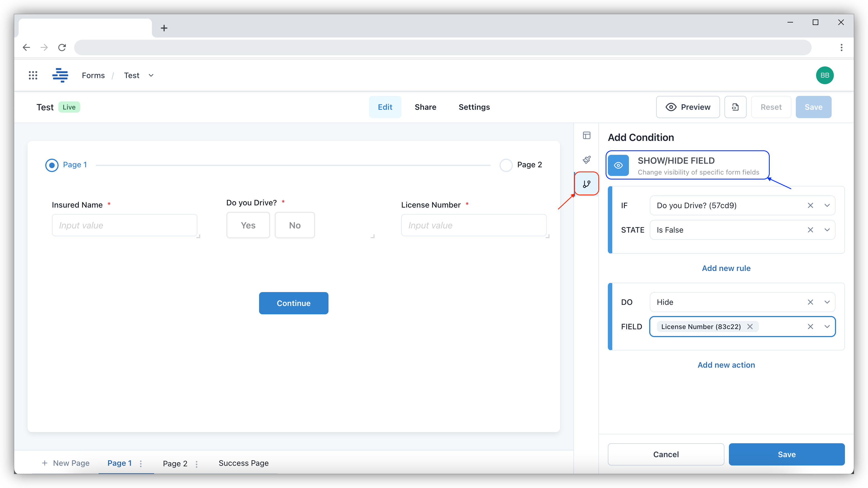Select the Page 2 progress radio button

point(506,165)
